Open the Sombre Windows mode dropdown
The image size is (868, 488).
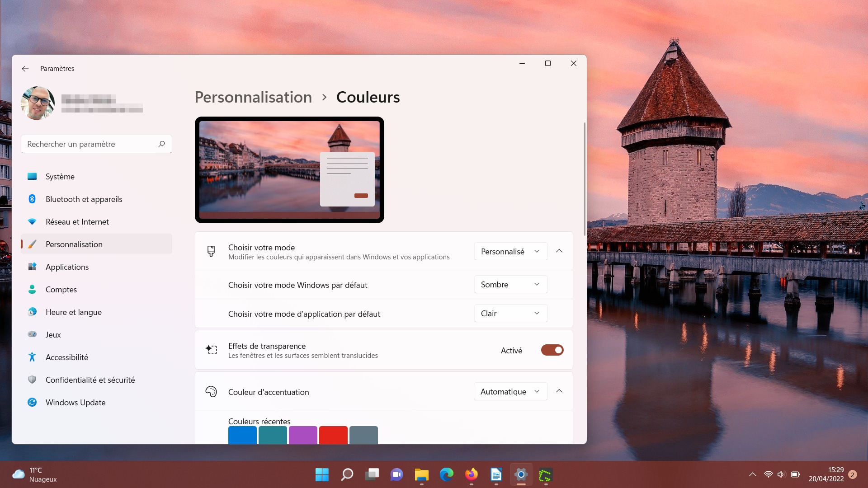pos(510,284)
